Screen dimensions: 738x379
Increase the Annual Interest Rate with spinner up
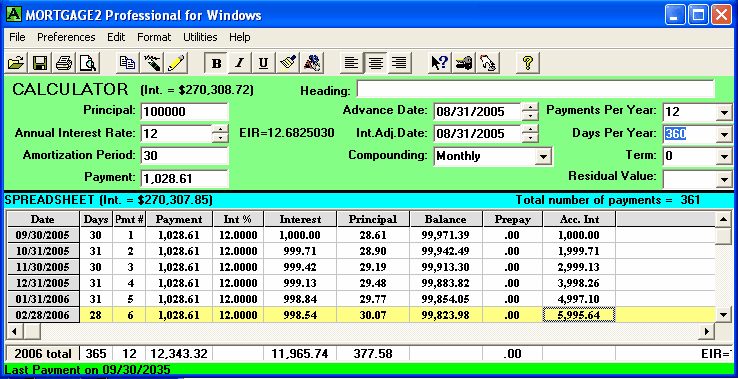pyautogui.click(x=220, y=129)
